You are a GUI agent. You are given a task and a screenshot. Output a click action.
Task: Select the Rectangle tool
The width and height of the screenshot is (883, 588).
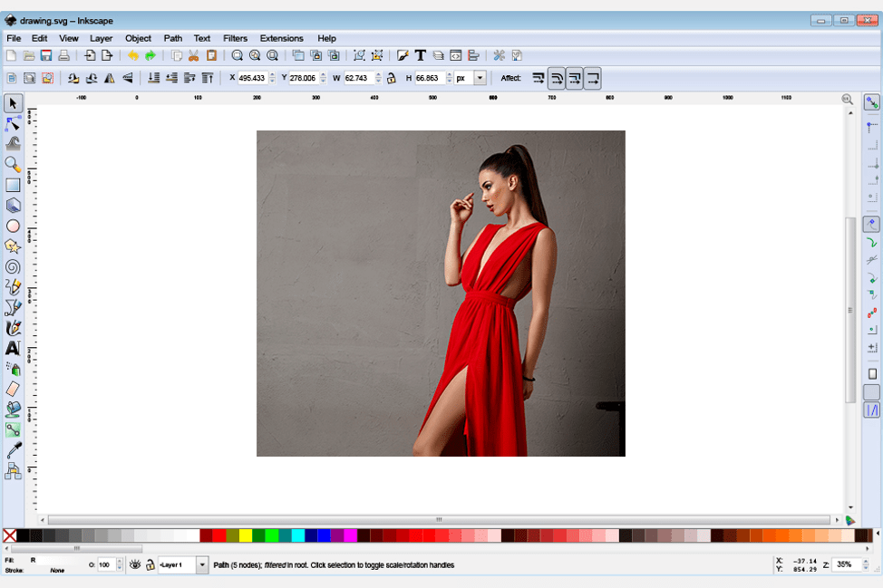point(13,185)
